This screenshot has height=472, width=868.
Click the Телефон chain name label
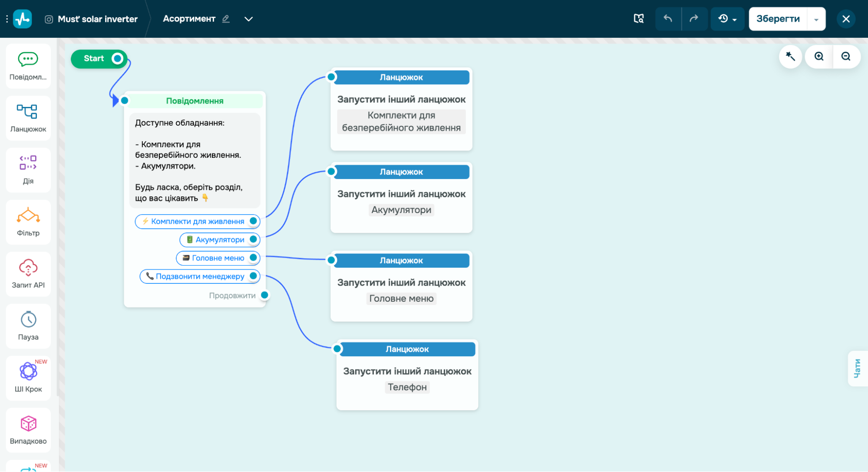407,387
